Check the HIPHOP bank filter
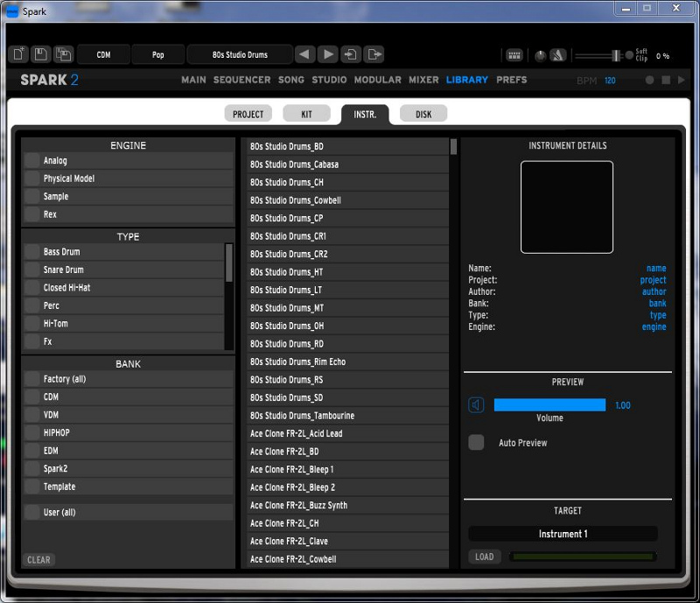This screenshot has height=603, width=700. [x=32, y=433]
